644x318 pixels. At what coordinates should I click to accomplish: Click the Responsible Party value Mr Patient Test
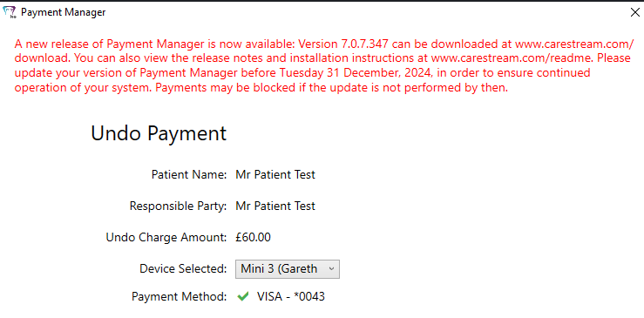(x=275, y=206)
